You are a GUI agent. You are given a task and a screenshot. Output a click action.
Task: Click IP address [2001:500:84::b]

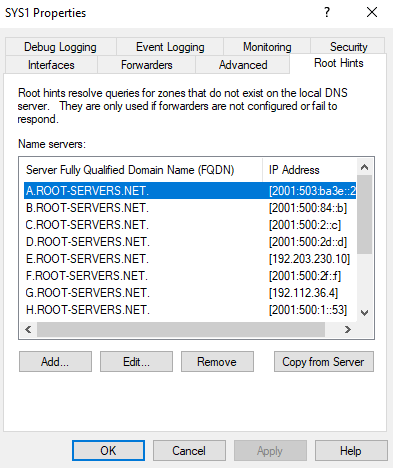[x=308, y=208]
